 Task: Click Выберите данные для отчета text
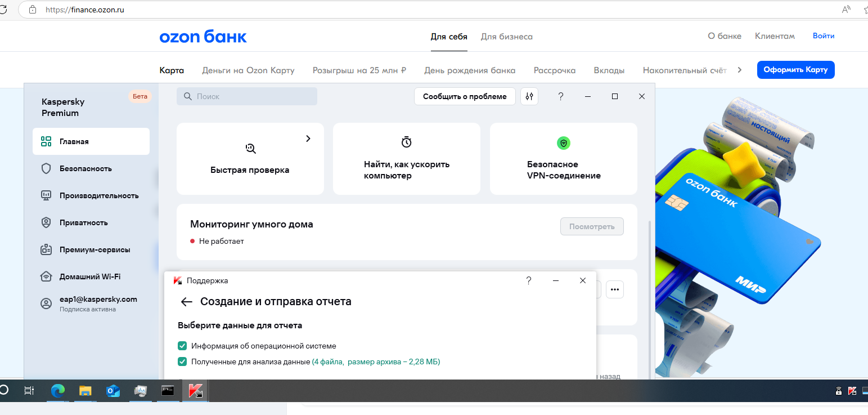click(240, 325)
